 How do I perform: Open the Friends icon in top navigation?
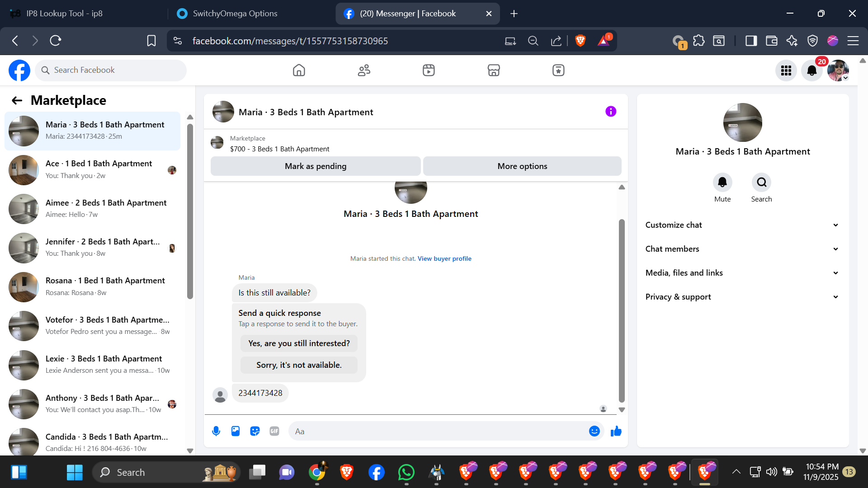click(x=364, y=70)
